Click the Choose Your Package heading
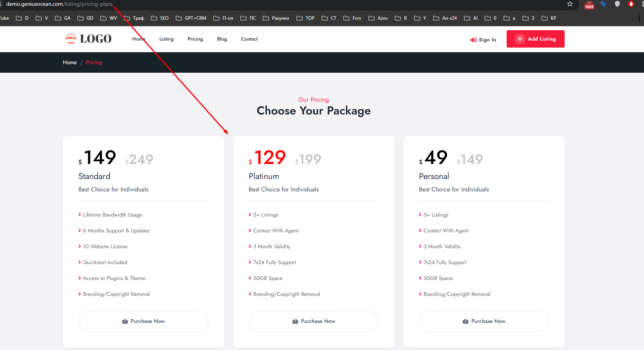The width and height of the screenshot is (644, 350). (x=313, y=111)
